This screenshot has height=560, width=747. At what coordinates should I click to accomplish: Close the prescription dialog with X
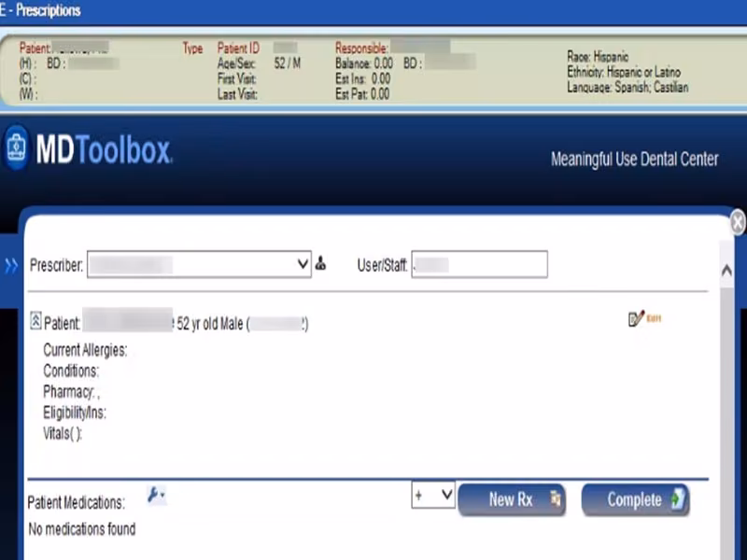[x=738, y=222]
